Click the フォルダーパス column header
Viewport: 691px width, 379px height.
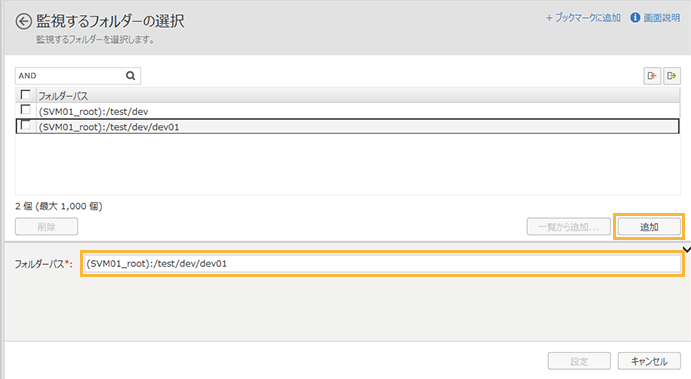click(x=63, y=96)
